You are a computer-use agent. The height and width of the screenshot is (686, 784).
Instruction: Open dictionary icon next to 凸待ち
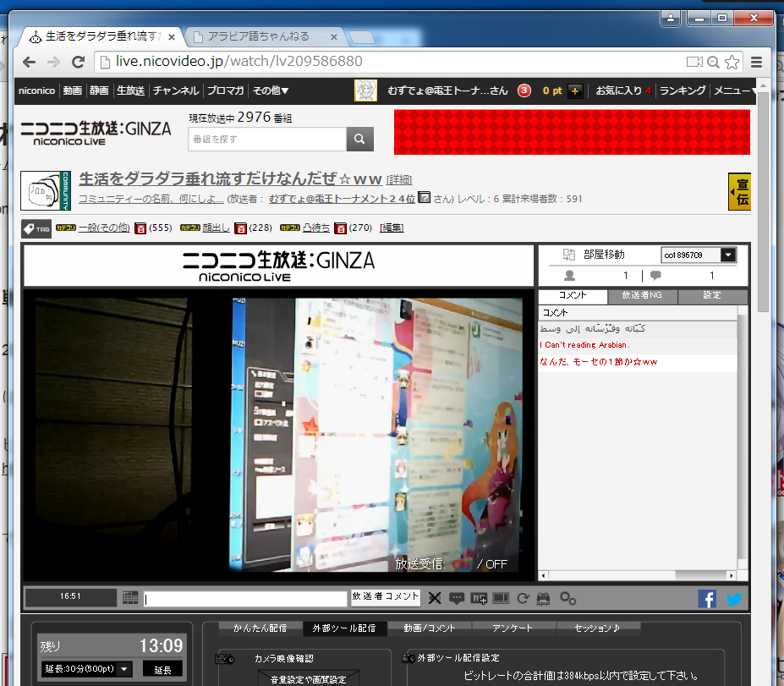(x=341, y=228)
